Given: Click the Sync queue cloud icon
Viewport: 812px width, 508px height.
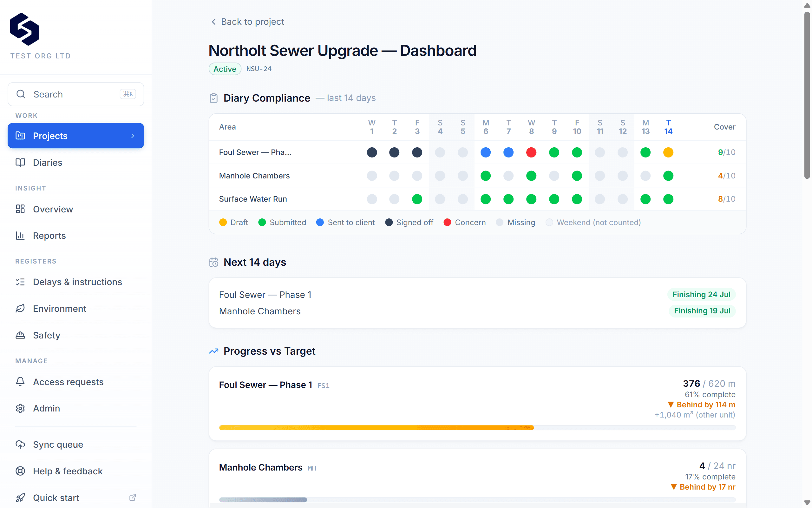Looking at the screenshot, I should (21, 444).
